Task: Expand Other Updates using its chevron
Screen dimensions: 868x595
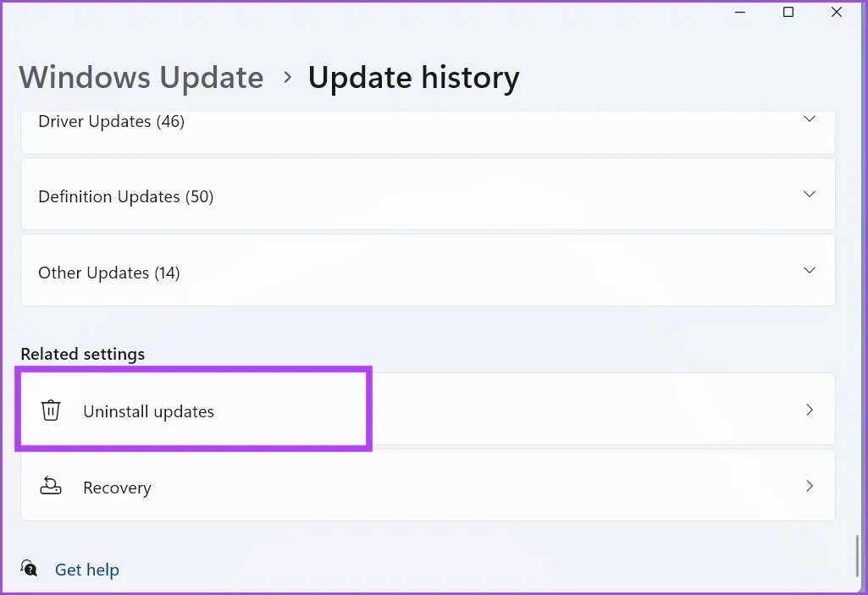Action: [810, 271]
